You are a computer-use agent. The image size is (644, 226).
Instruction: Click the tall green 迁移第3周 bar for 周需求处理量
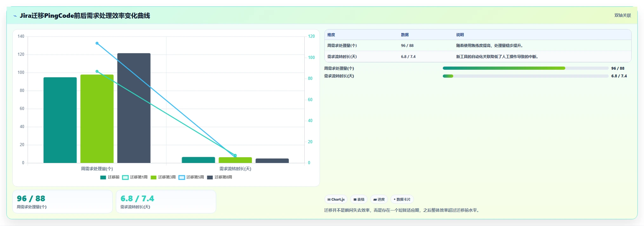[97, 119]
